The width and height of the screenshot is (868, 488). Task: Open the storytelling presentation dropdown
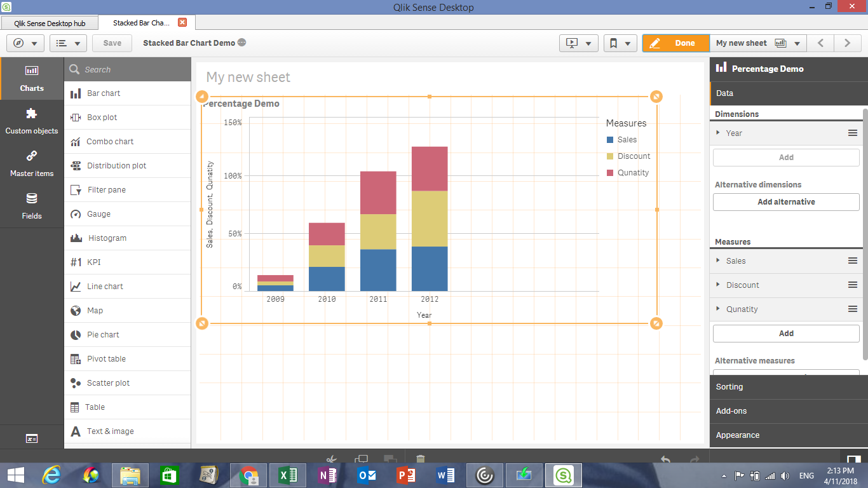click(x=579, y=43)
